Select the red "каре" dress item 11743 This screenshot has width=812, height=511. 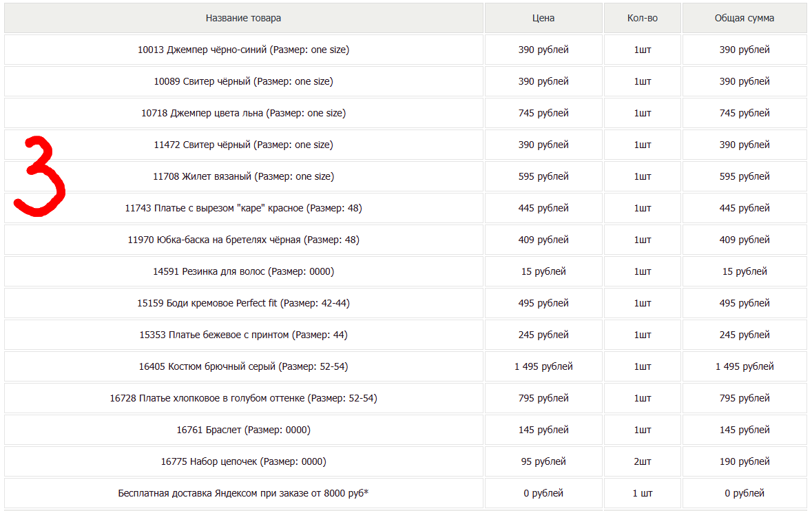[x=243, y=208]
